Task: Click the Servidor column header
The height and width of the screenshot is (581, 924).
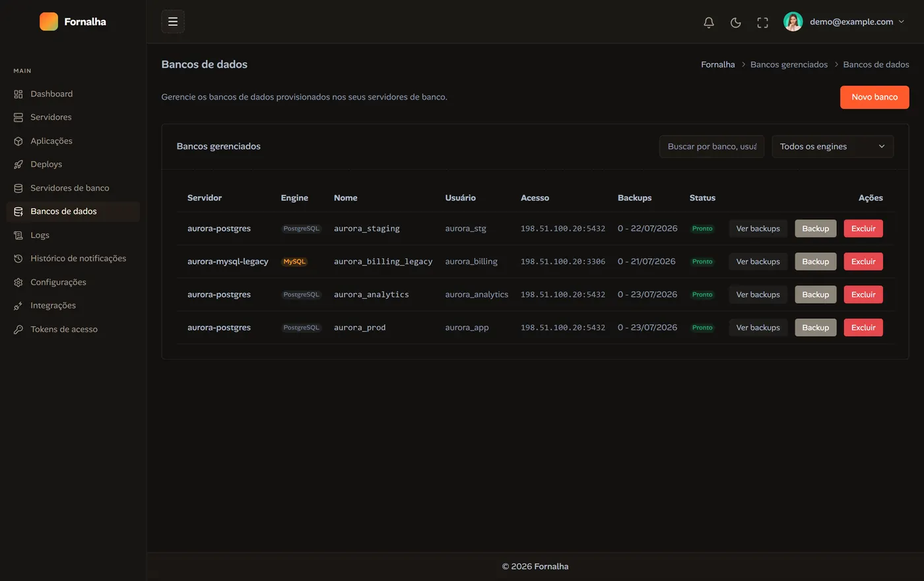Action: pyautogui.click(x=205, y=198)
